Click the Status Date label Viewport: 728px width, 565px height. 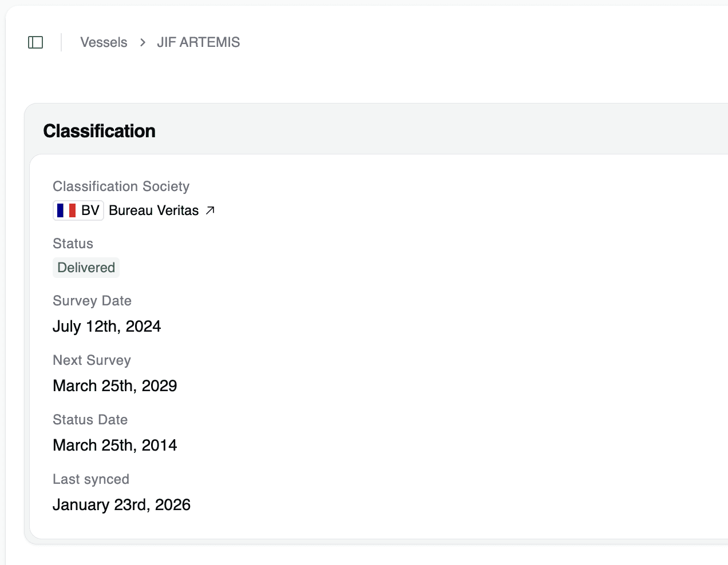tap(90, 420)
